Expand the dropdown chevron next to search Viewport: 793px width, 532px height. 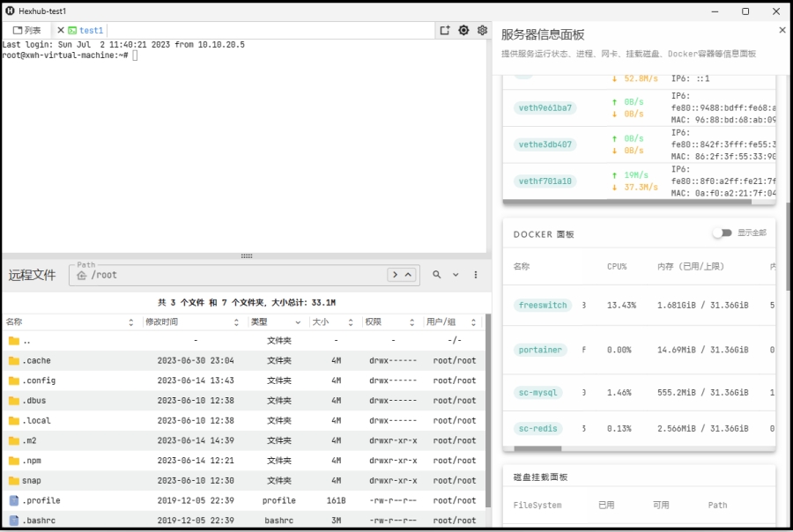pos(456,275)
